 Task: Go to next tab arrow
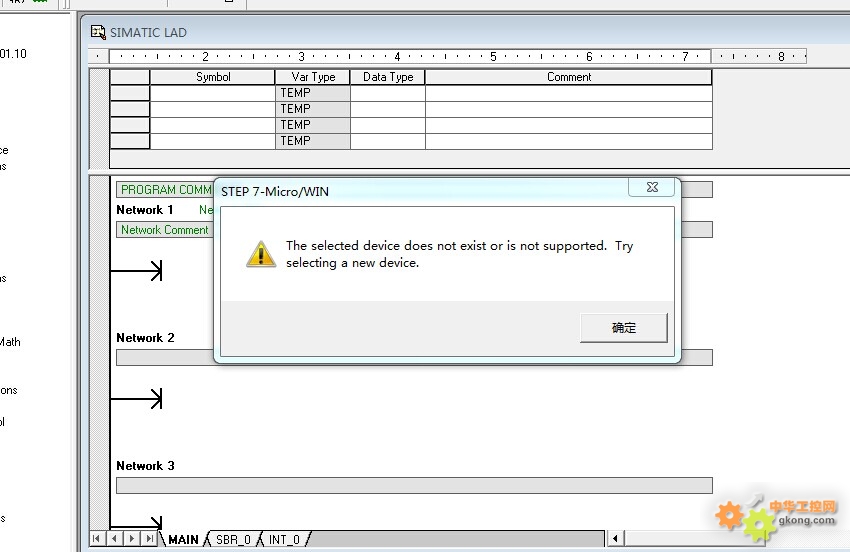pos(132,538)
